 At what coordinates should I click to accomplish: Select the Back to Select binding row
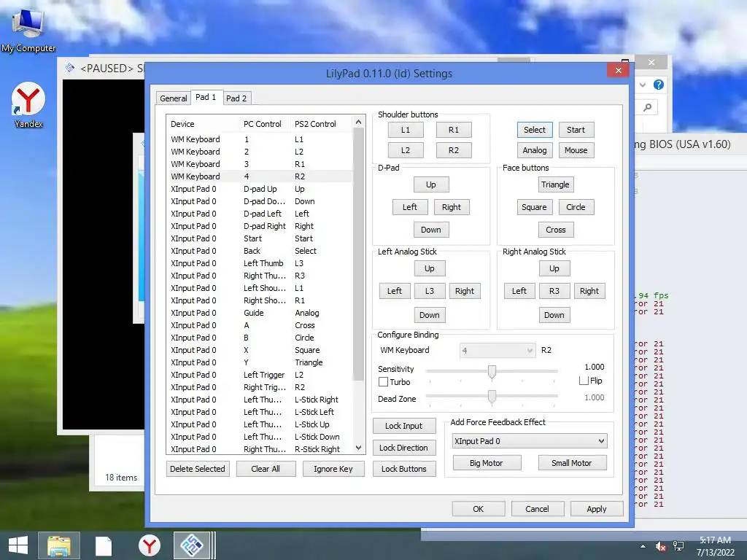(260, 251)
